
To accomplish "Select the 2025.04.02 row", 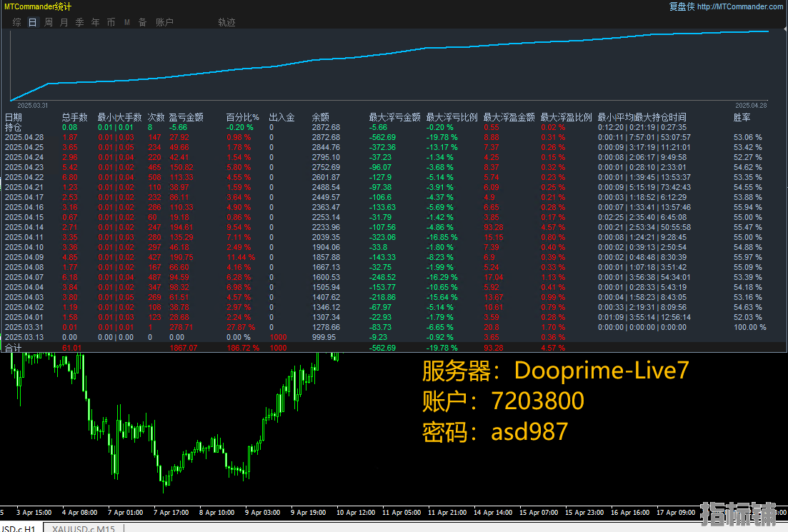I will point(394,307).
